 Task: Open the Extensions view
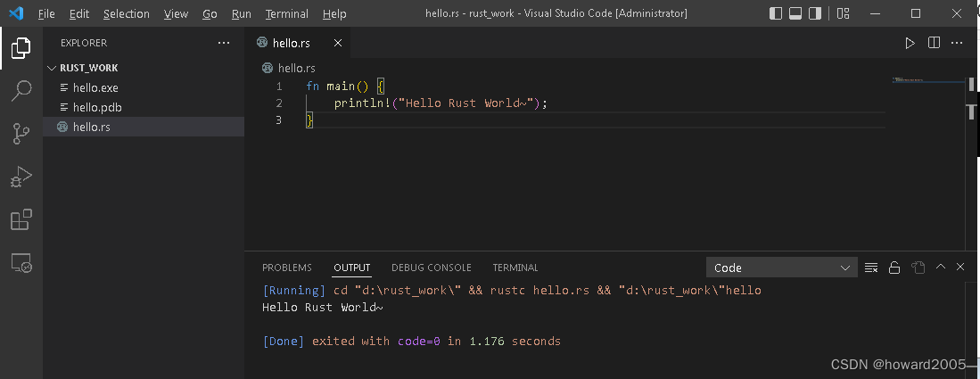coord(21,220)
